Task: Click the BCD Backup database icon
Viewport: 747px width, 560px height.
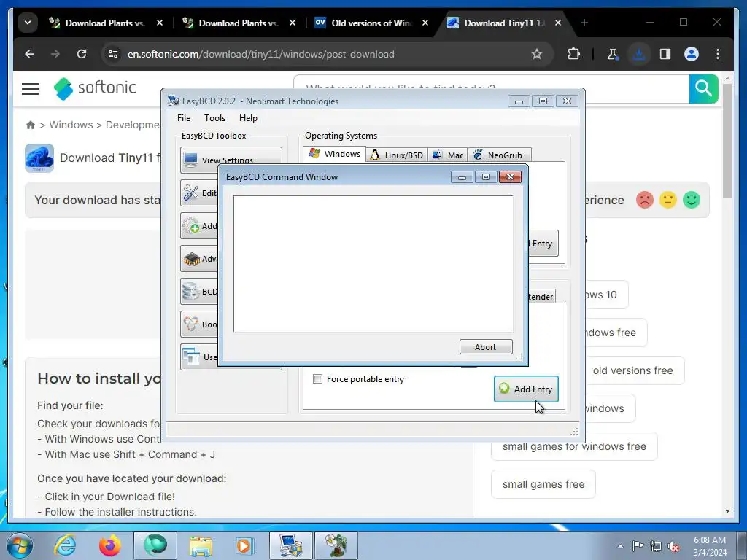Action: tap(191, 292)
